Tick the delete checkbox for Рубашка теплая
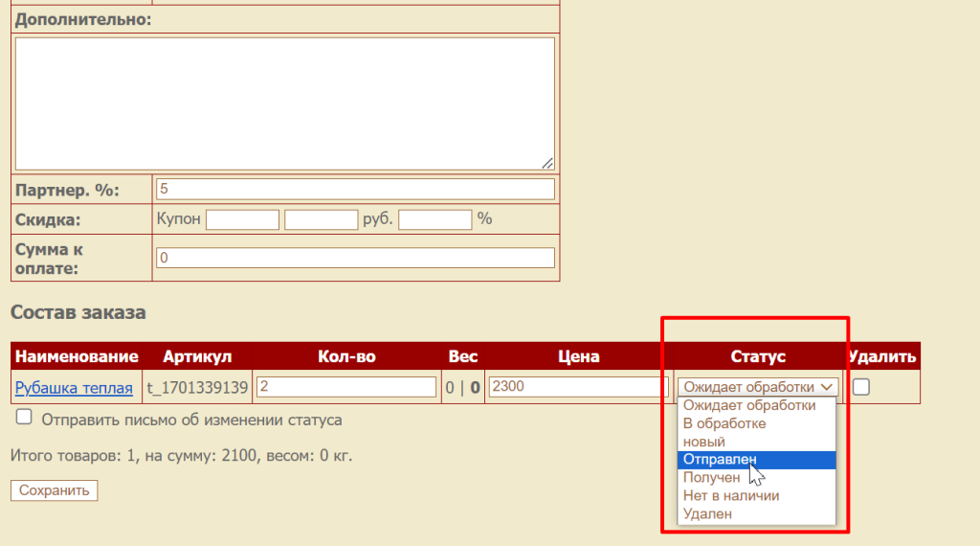Screen dimensions: 980x546 tap(860, 387)
